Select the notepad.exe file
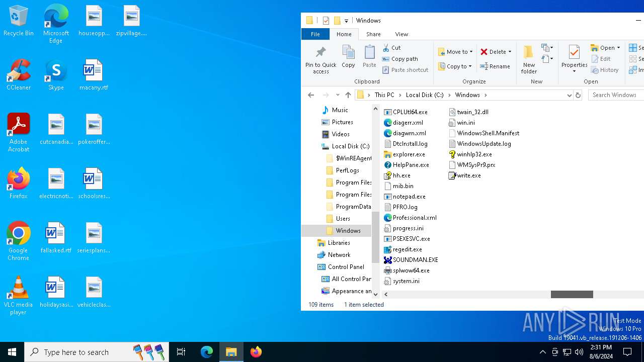 click(405, 197)
